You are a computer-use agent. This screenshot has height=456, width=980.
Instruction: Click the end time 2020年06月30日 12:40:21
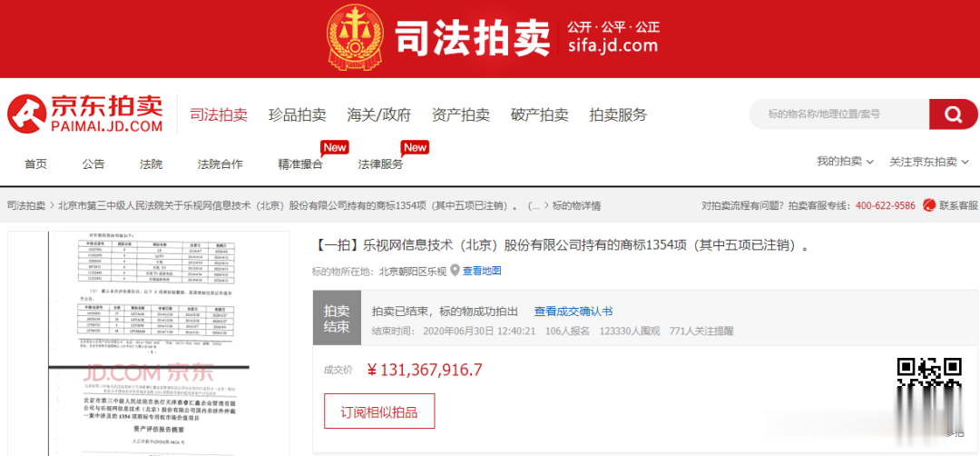click(479, 331)
